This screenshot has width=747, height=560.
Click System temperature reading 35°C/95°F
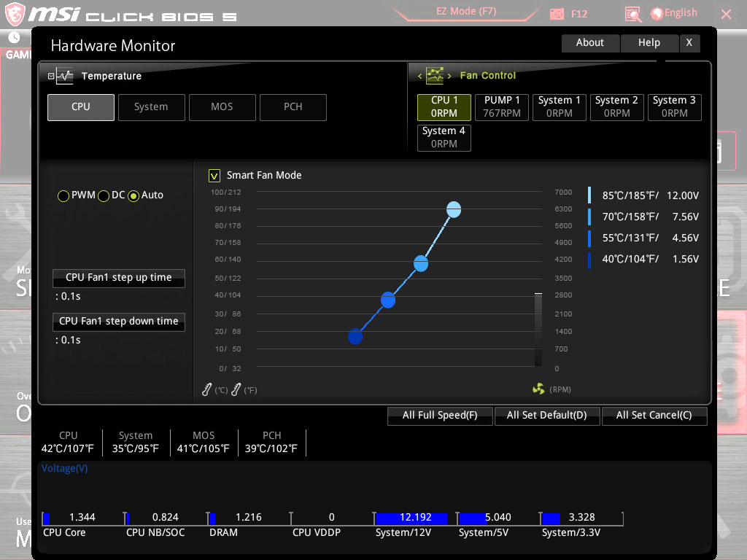coord(135,449)
